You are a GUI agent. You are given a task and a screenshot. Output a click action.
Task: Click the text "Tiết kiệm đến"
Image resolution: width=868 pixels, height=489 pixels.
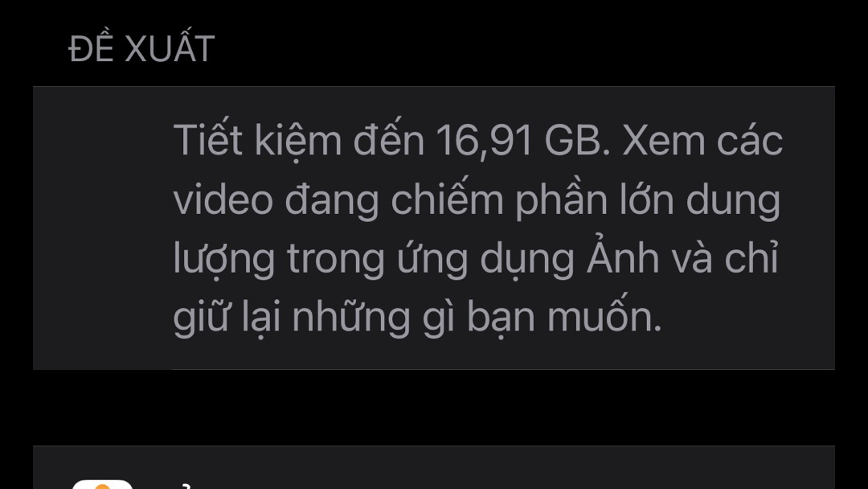click(x=299, y=141)
